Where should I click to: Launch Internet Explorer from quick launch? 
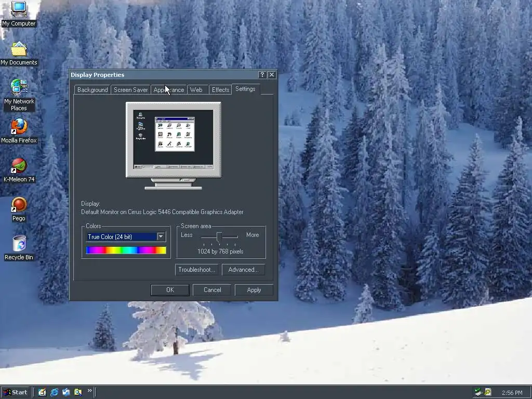click(x=54, y=392)
